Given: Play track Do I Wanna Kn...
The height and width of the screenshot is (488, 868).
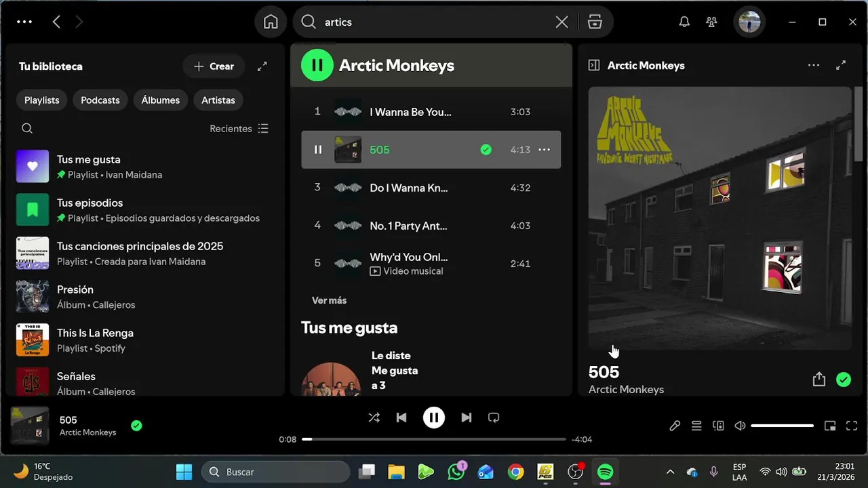Looking at the screenshot, I should 431,188.
